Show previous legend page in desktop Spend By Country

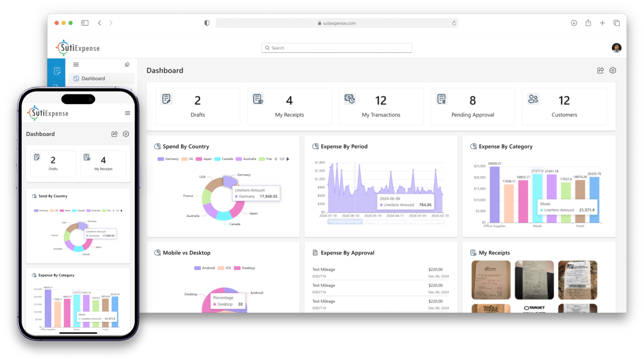pyautogui.click(x=275, y=159)
